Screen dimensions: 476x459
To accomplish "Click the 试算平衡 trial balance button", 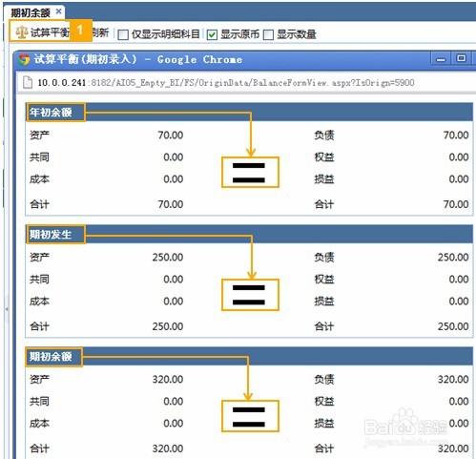I will coord(43,31).
